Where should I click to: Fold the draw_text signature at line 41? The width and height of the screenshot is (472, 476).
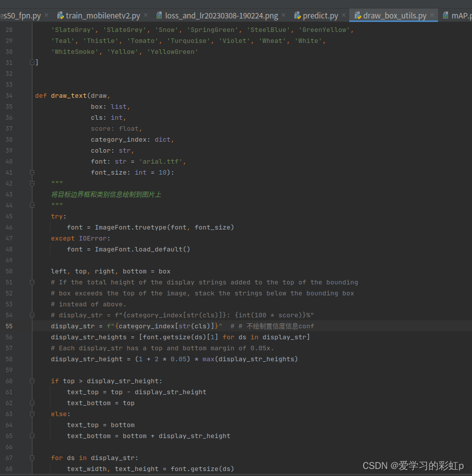coord(32,173)
